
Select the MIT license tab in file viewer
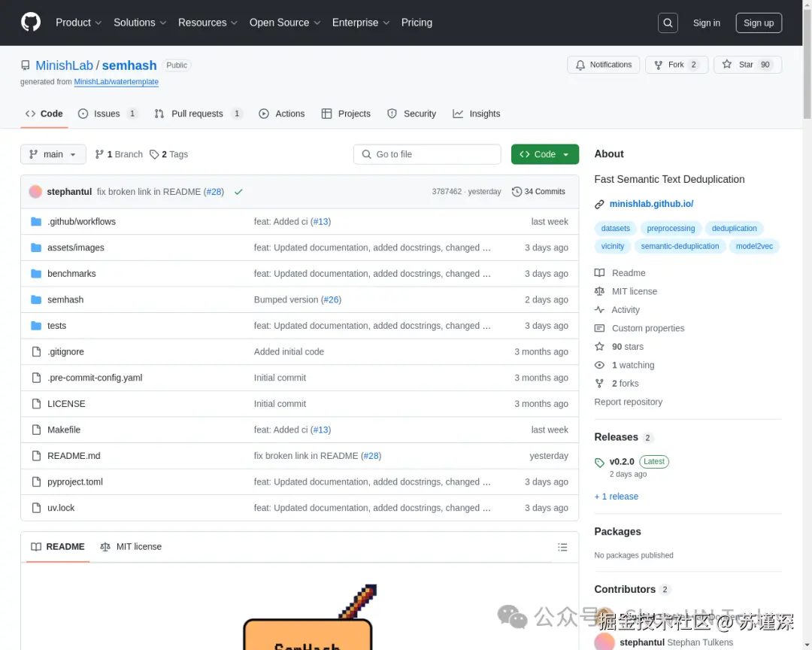point(131,547)
